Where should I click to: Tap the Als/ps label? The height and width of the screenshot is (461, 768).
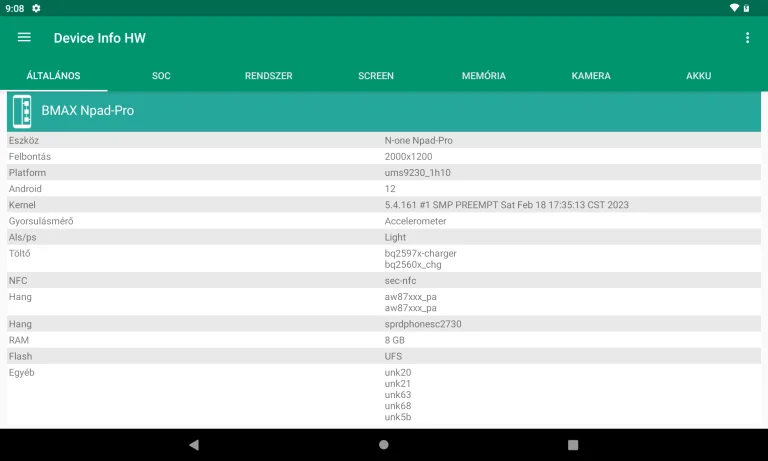[23, 237]
